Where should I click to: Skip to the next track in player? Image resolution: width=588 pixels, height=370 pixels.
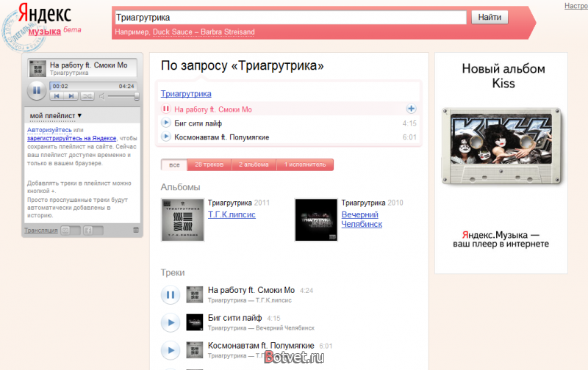tap(71, 96)
